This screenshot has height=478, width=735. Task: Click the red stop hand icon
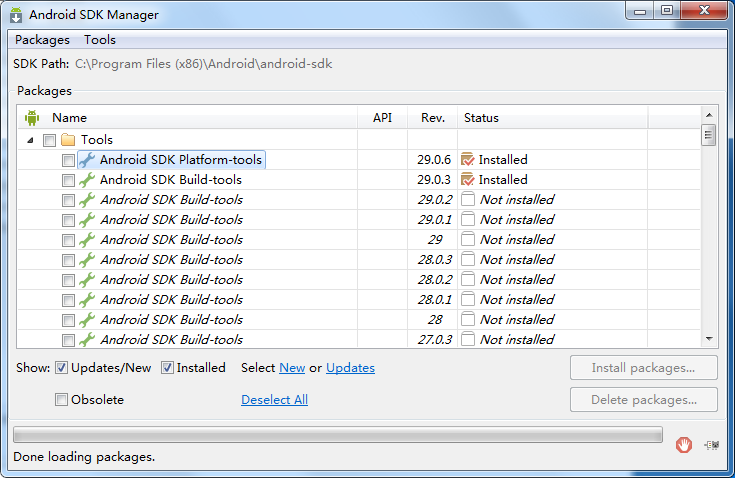(683, 445)
